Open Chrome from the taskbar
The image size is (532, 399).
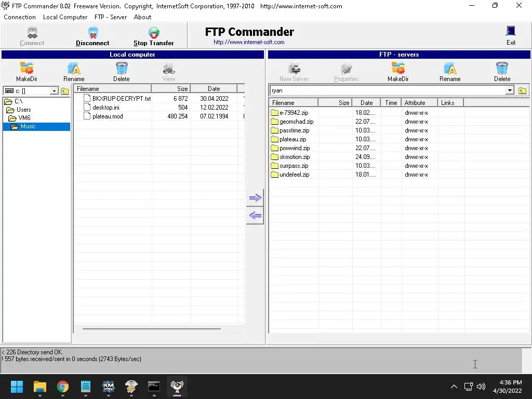(63, 387)
